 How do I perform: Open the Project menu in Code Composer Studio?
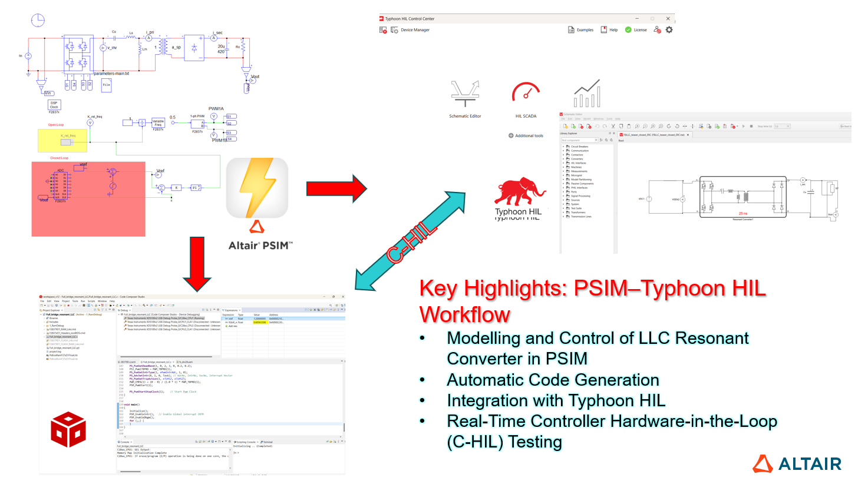pyautogui.click(x=66, y=301)
